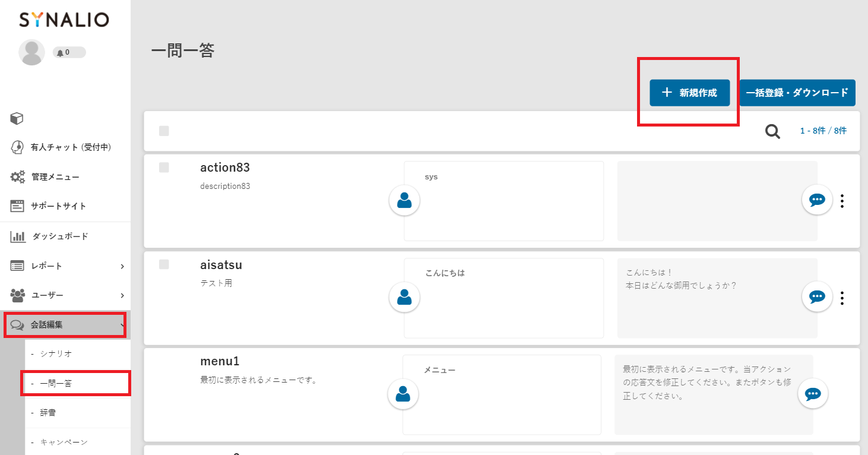Screen dimensions: 868x455
Task: Click 一括登録・ダウンロード button
Action: 797,93
